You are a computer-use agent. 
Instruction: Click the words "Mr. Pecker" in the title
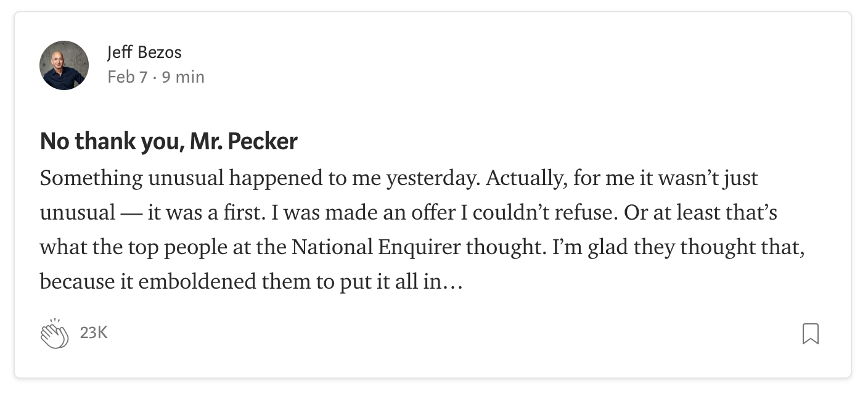coord(244,142)
